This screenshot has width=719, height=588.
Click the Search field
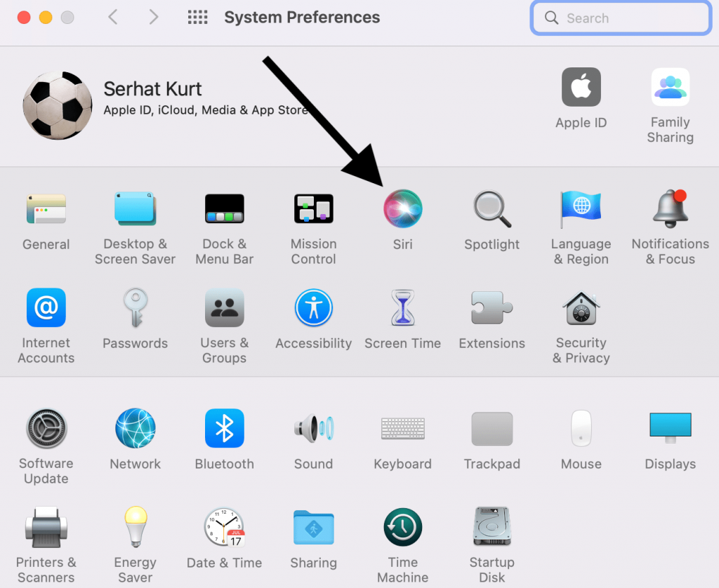click(621, 18)
